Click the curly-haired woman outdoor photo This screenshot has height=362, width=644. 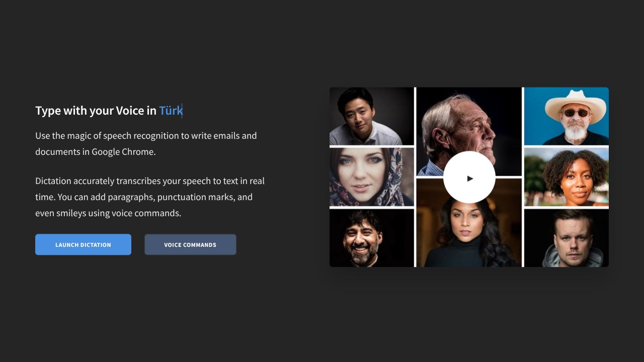tap(566, 177)
